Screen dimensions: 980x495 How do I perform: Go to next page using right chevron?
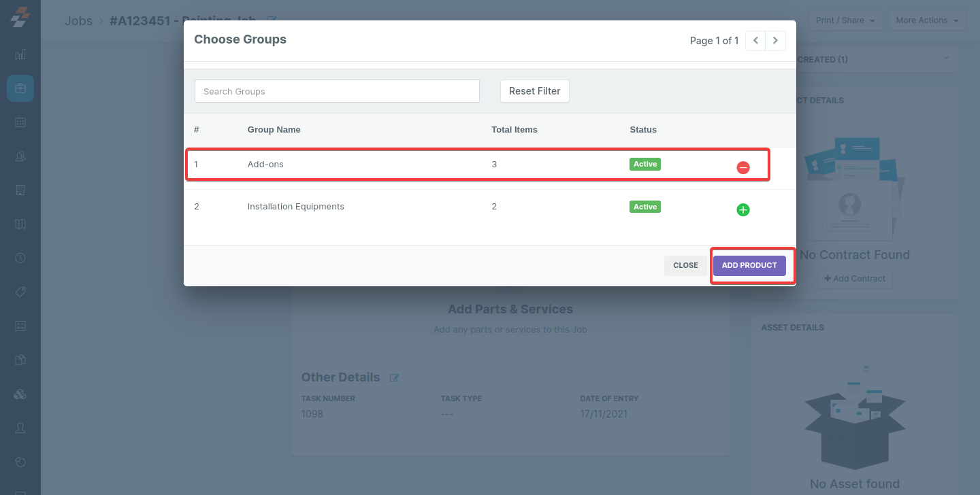pos(775,41)
